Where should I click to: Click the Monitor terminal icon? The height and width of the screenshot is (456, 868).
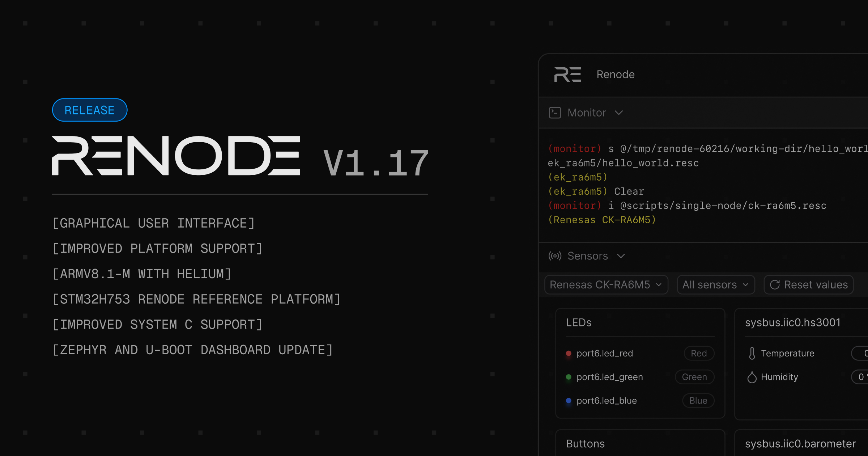pos(555,113)
